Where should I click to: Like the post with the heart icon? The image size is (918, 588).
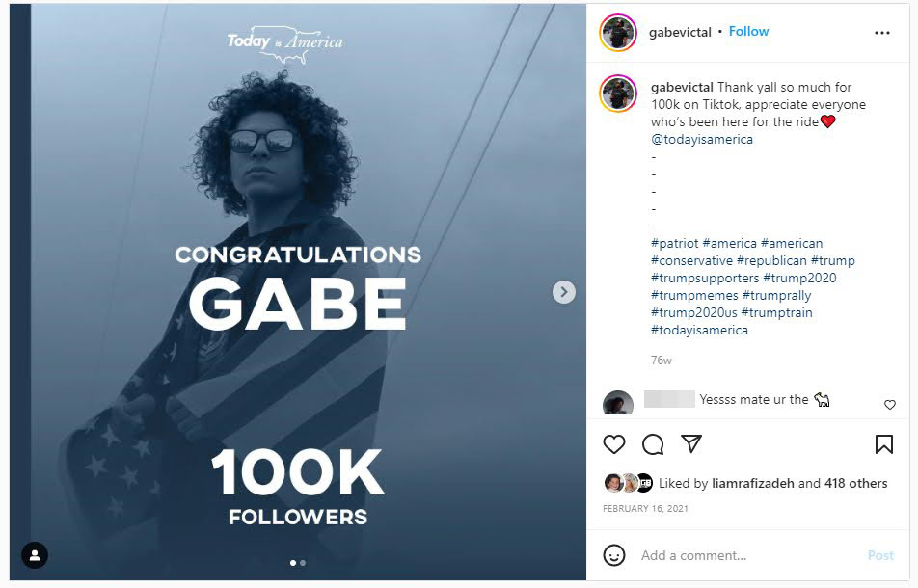[x=614, y=444]
